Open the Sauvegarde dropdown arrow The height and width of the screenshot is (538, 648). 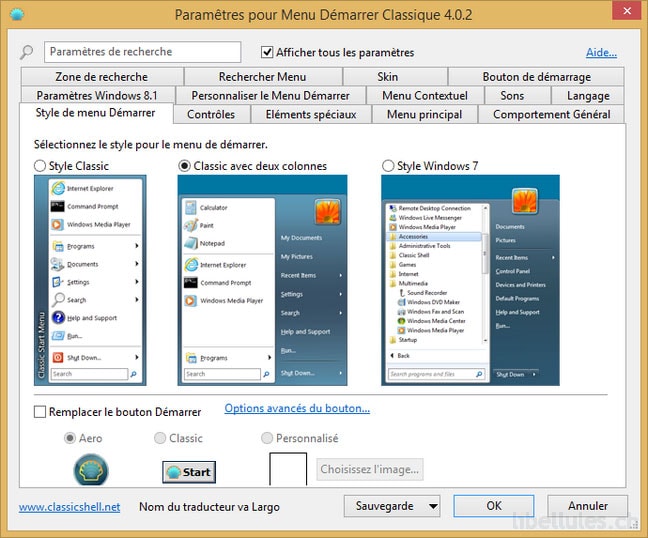[433, 506]
